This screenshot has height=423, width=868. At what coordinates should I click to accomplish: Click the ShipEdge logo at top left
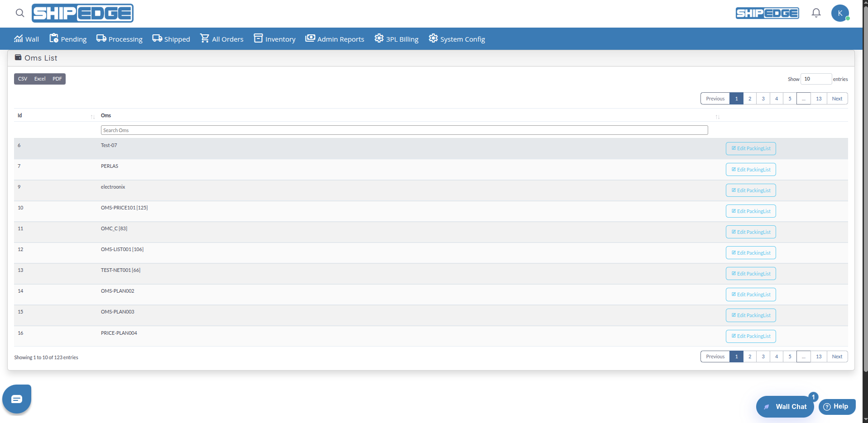(x=82, y=13)
